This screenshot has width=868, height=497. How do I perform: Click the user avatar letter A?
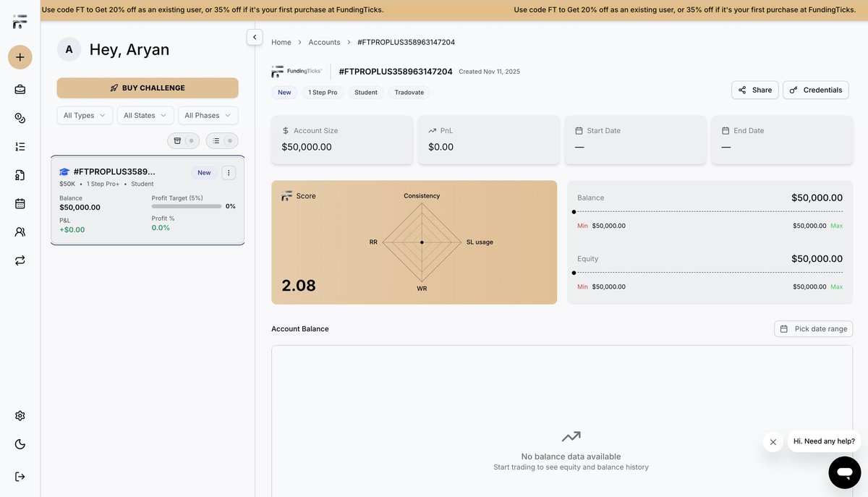click(x=69, y=49)
